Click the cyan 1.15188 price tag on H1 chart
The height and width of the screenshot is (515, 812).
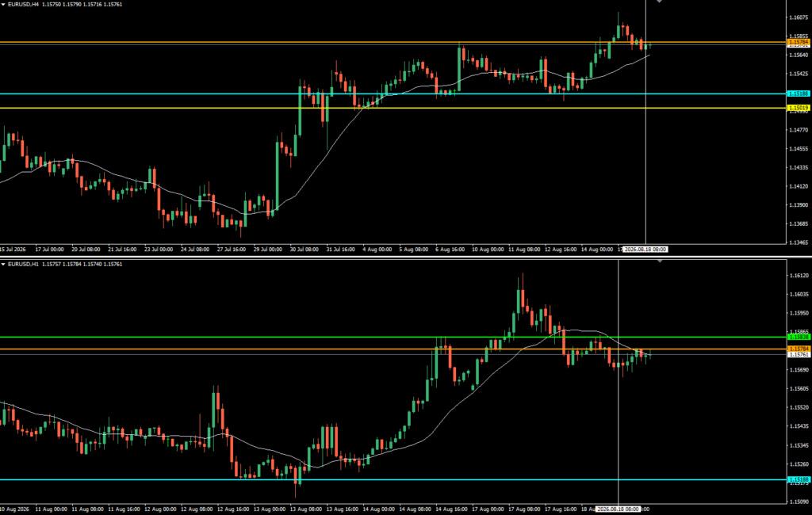(x=798, y=479)
